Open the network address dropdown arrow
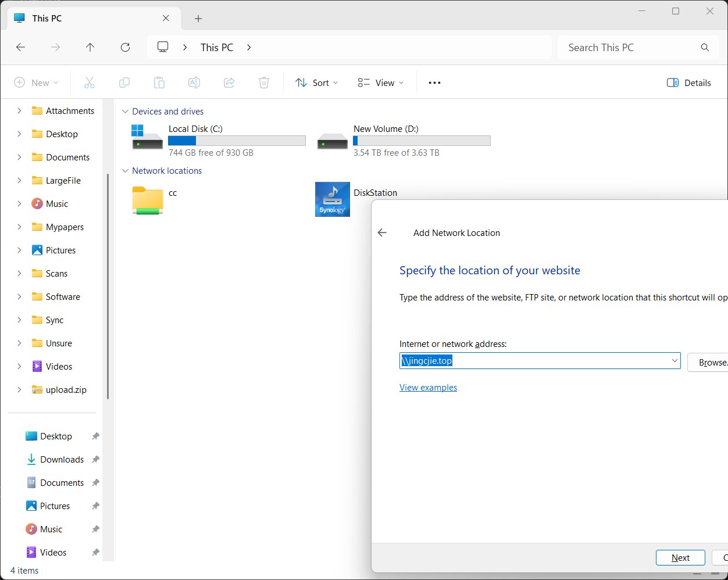The height and width of the screenshot is (580, 728). (675, 361)
